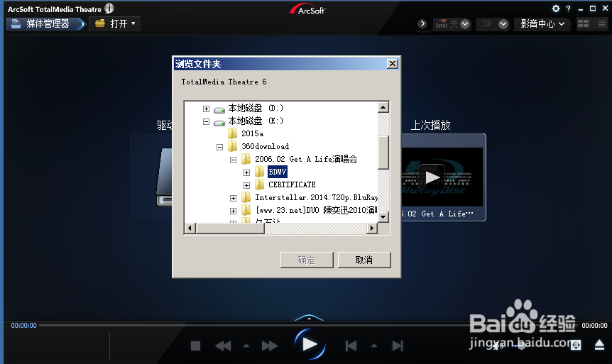Image resolution: width=612 pixels, height=364 pixels.
Task: Click the Fast forward button
Action: [x=270, y=346]
